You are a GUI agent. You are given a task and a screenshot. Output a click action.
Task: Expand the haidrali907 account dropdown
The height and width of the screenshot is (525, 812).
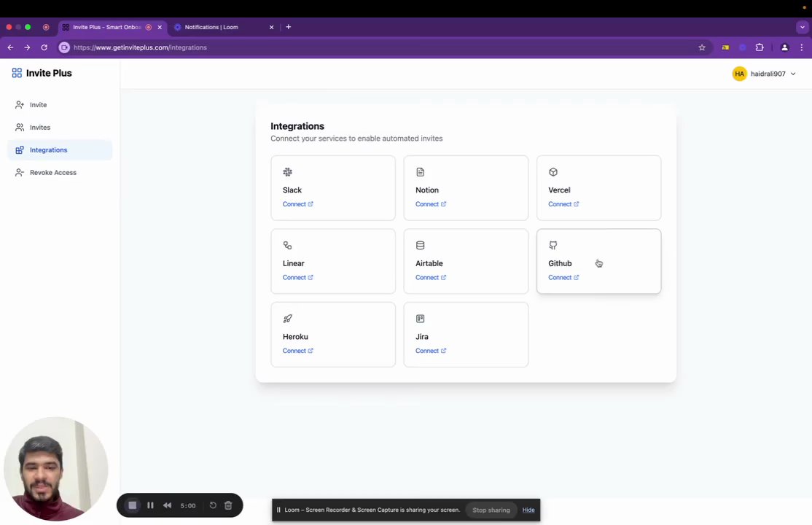click(x=793, y=74)
